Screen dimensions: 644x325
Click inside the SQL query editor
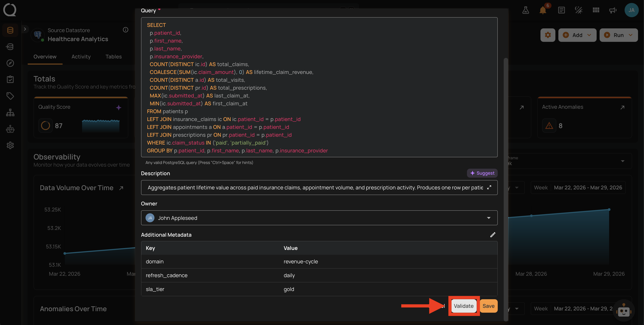[319, 87]
